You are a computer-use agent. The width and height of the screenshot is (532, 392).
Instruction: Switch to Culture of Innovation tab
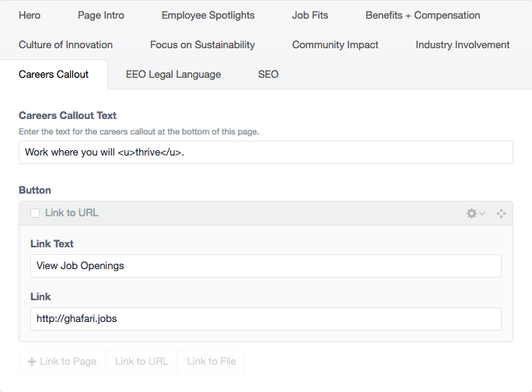click(x=65, y=45)
